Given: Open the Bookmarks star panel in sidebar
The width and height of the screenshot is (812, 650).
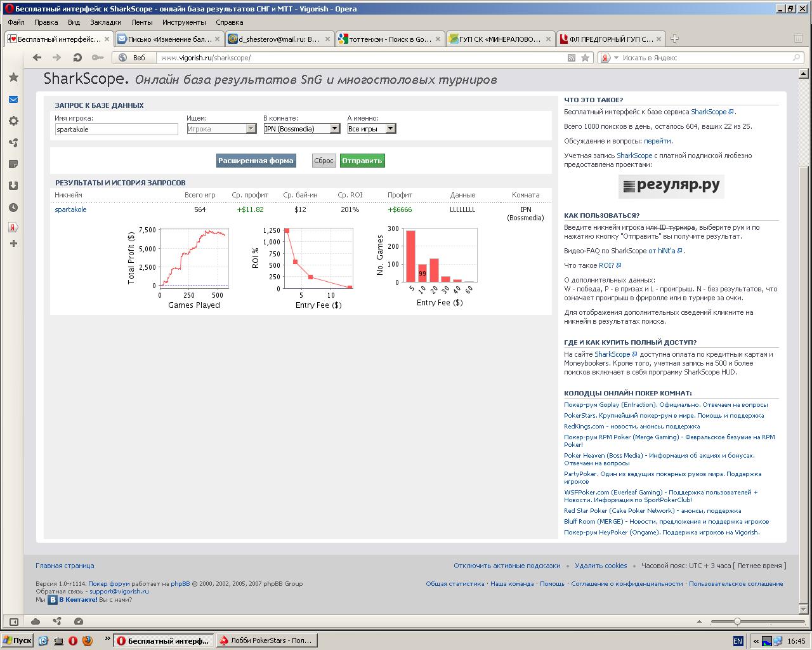Looking at the screenshot, I should (13, 77).
